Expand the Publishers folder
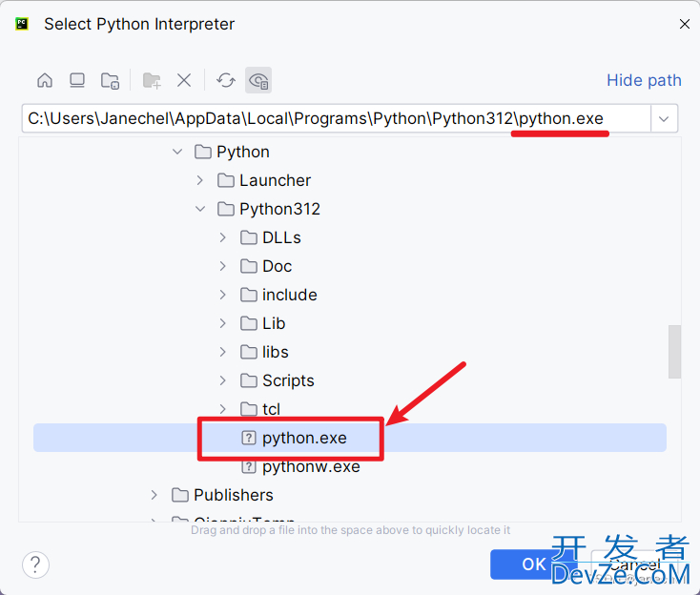The image size is (700, 595). [x=154, y=495]
